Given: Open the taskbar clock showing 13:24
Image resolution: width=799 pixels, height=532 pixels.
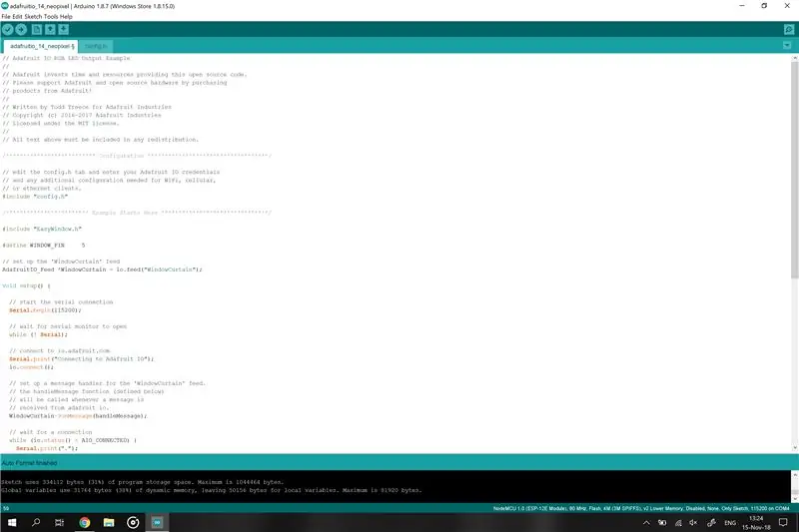Looking at the screenshot, I should pyautogui.click(x=756, y=523).
